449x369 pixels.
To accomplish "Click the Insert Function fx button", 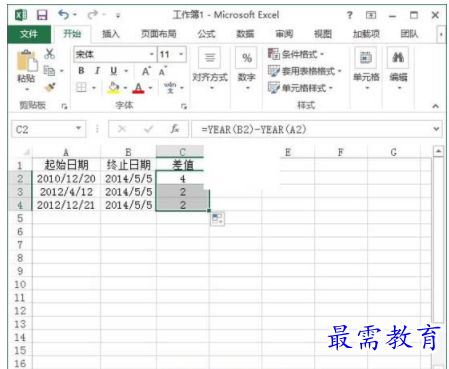I will [x=175, y=129].
